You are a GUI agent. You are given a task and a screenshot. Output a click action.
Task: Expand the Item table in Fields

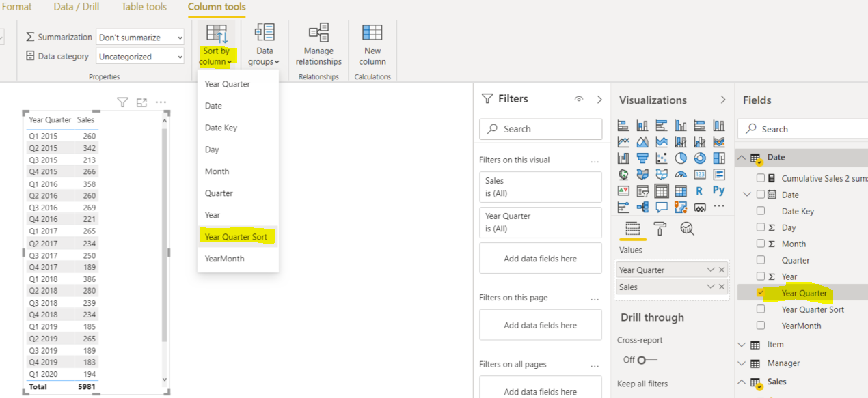click(742, 345)
